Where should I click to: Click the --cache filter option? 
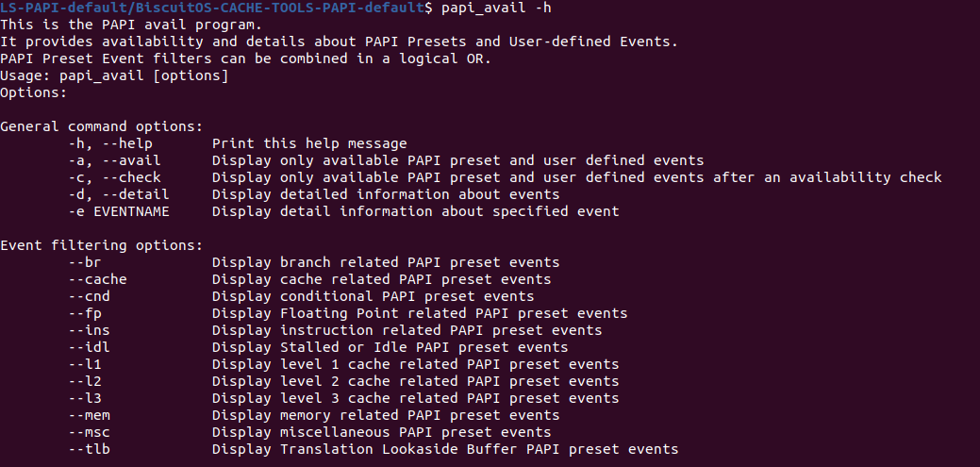[97, 279]
